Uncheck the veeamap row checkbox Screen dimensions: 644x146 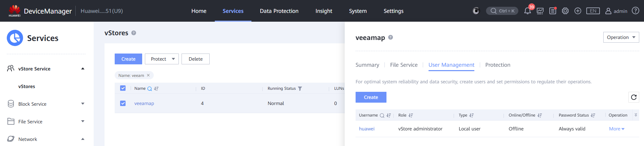point(123,103)
